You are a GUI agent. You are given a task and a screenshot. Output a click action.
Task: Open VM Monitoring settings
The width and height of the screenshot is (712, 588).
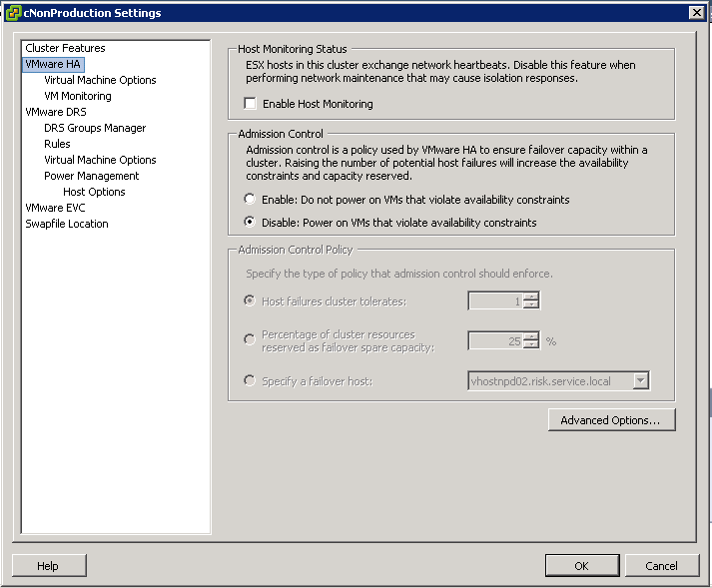(78, 96)
